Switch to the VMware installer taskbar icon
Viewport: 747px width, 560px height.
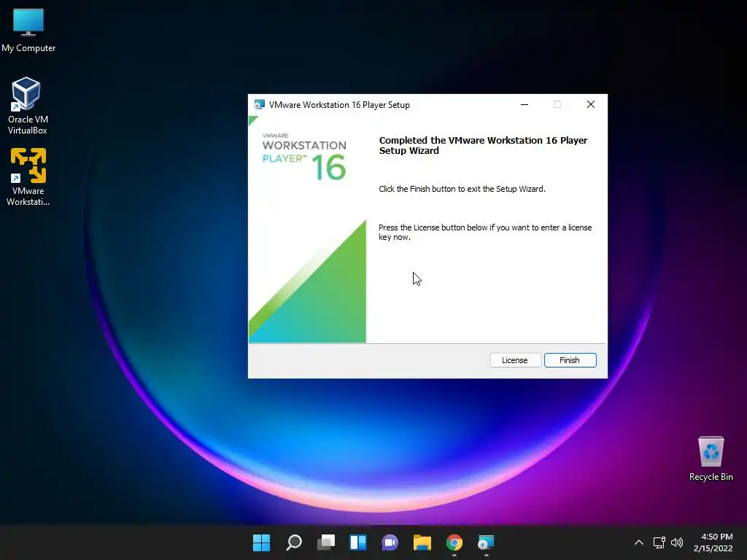click(x=486, y=542)
